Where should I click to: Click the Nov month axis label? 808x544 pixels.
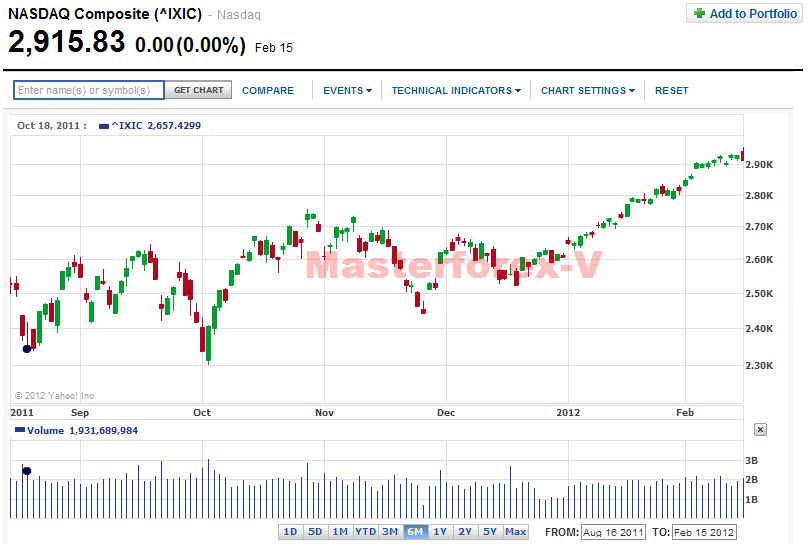pyautogui.click(x=325, y=413)
